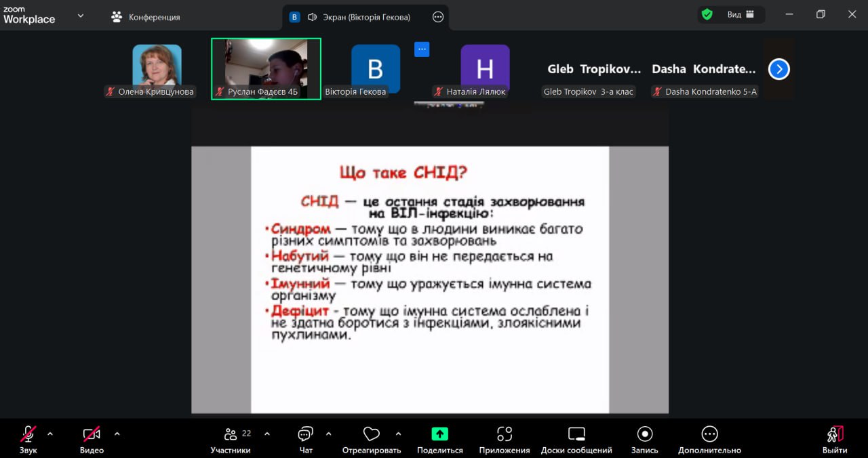Show next participants with the blue arrow
The image size is (868, 458).
pos(778,69)
